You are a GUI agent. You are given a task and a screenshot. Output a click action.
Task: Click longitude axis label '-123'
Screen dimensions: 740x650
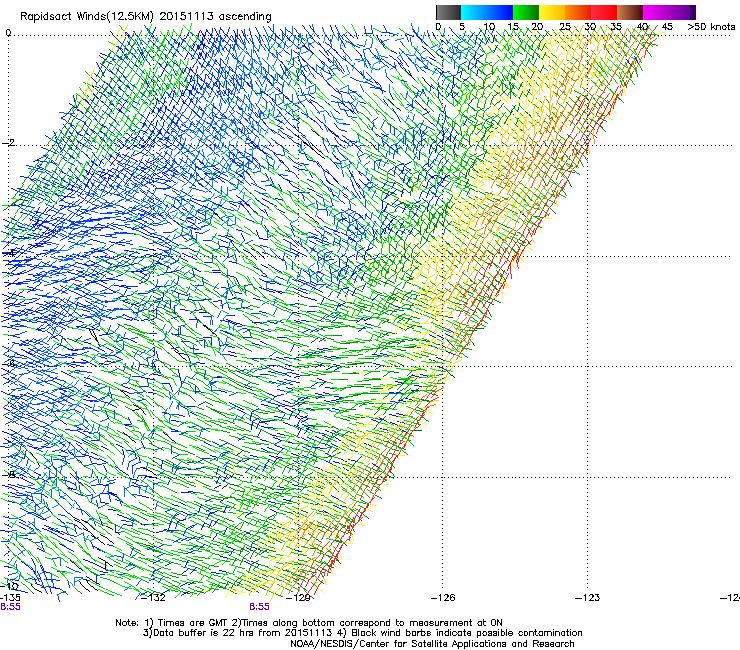pos(588,597)
